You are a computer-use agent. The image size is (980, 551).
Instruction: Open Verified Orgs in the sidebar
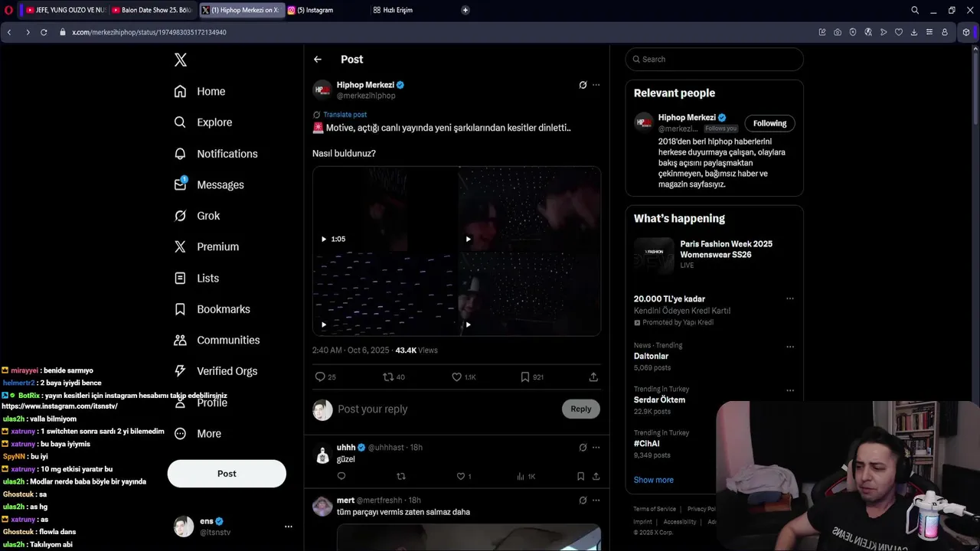click(x=215, y=371)
